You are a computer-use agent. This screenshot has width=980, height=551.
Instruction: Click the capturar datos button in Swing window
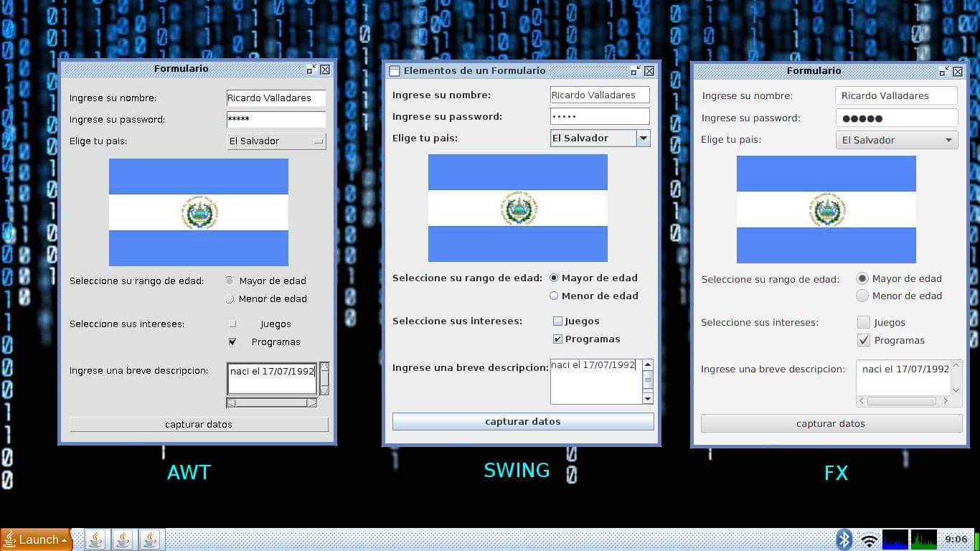(x=523, y=421)
